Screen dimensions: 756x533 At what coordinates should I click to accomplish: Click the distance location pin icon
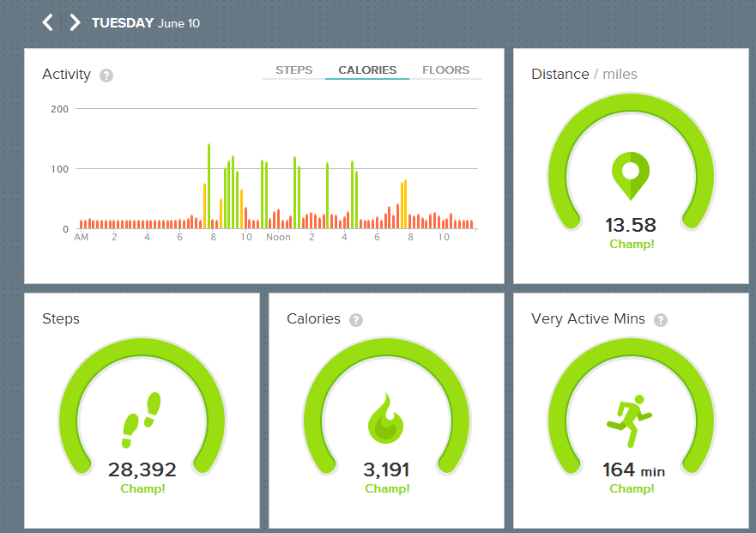pyautogui.click(x=631, y=176)
